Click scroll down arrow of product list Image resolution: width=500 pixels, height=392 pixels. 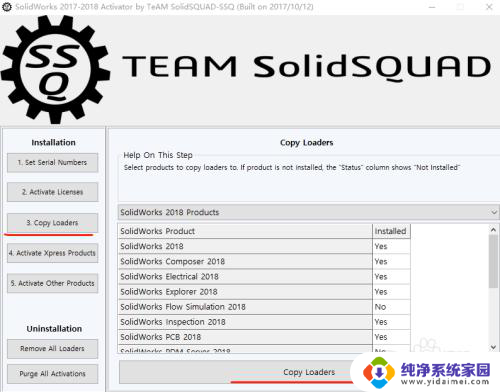click(493, 347)
